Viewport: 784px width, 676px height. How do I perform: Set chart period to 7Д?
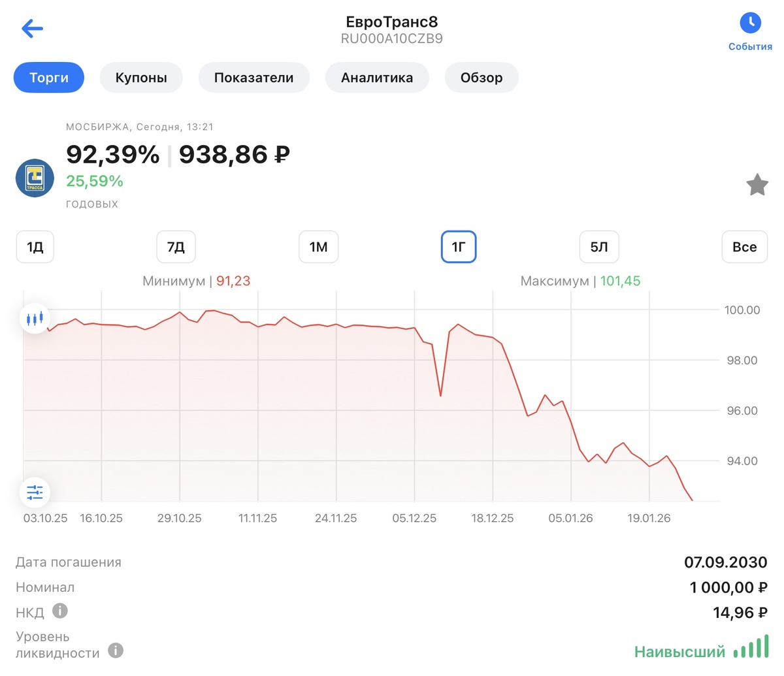(176, 247)
